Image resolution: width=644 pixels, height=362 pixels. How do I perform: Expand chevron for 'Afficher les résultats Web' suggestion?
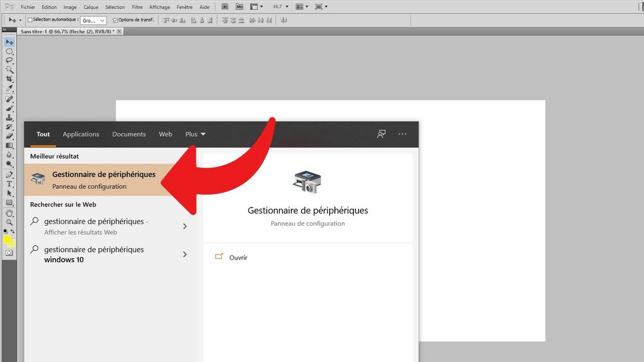click(185, 226)
